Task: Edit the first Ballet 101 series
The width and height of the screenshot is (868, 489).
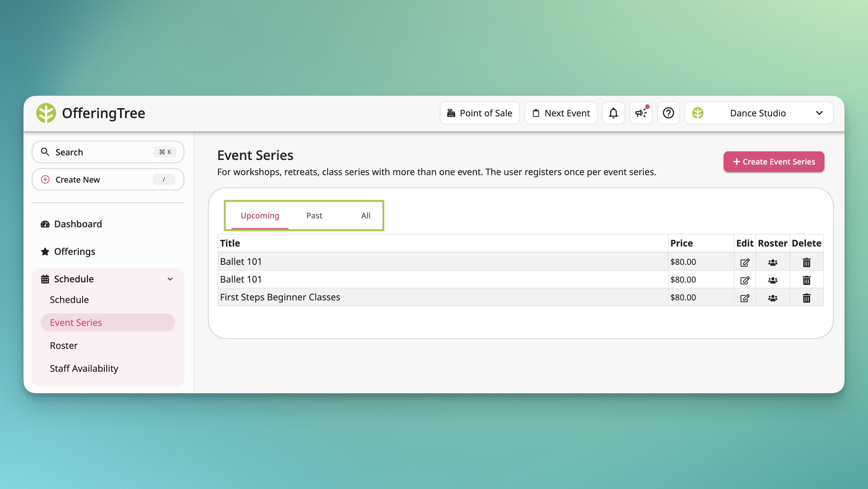Action: coord(745,262)
